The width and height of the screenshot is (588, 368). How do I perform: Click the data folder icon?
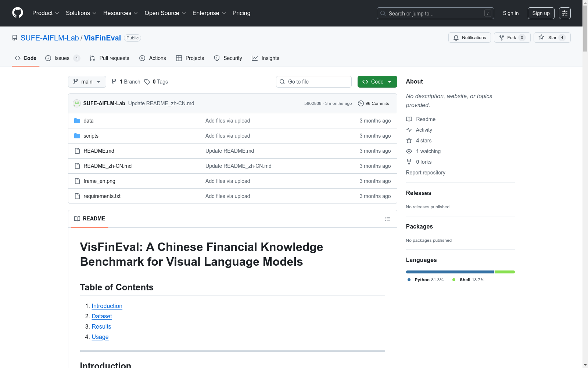click(77, 121)
